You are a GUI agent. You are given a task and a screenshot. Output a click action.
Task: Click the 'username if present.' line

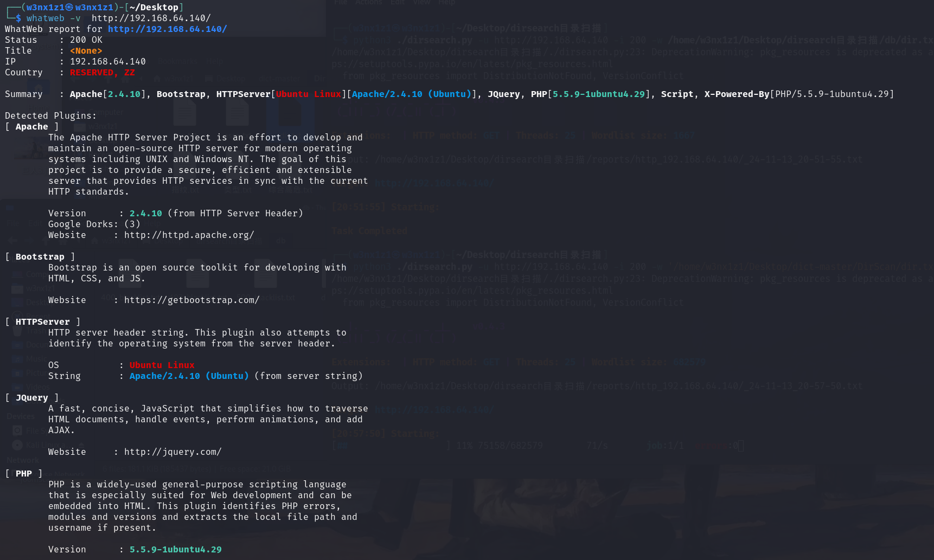coord(102,527)
